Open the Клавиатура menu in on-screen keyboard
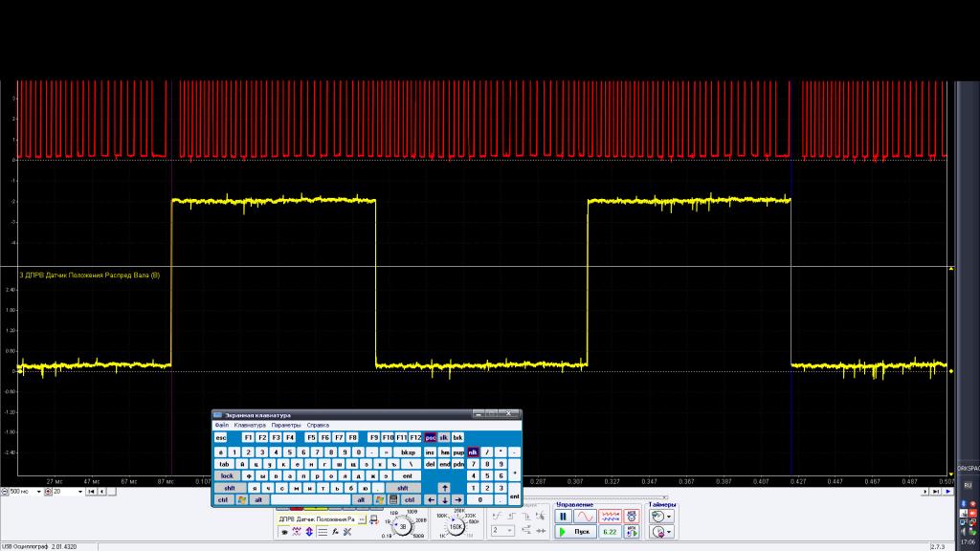 pyautogui.click(x=250, y=426)
